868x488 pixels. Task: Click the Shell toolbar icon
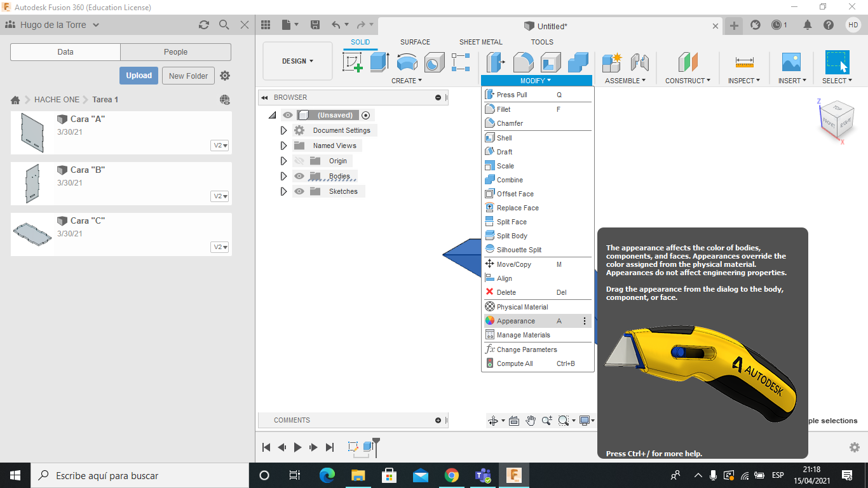551,62
